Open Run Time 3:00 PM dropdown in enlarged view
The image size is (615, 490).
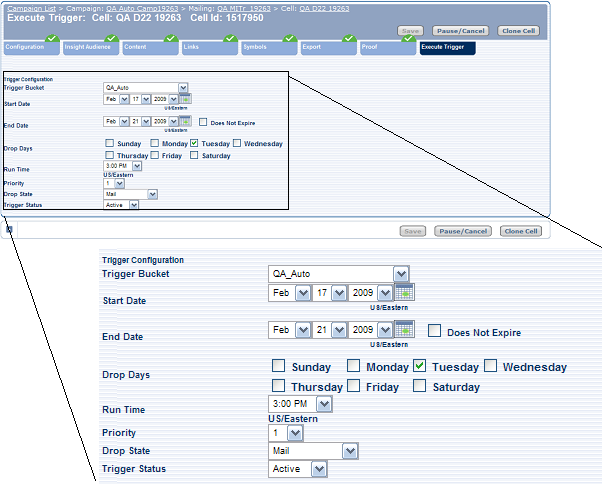point(324,404)
